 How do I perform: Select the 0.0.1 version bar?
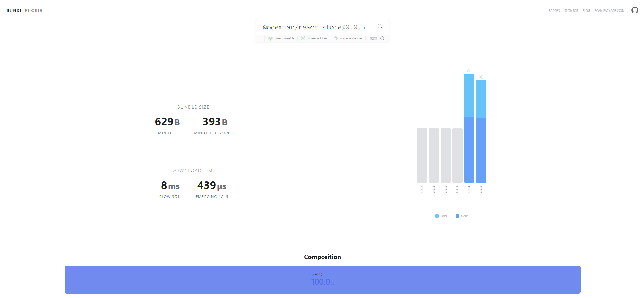(x=434, y=155)
